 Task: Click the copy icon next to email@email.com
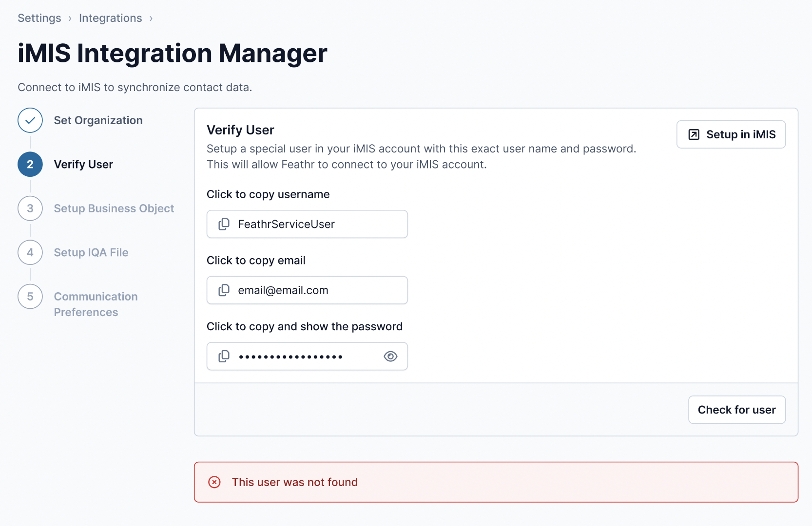click(x=224, y=290)
